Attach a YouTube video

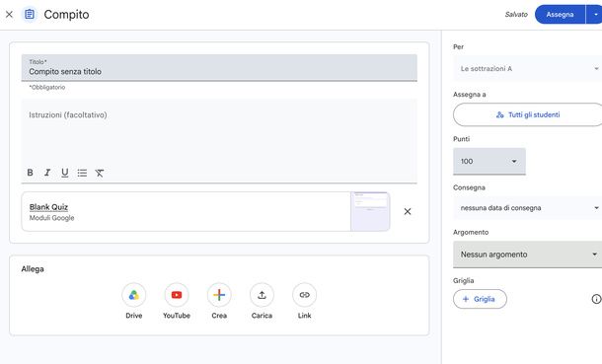177,295
